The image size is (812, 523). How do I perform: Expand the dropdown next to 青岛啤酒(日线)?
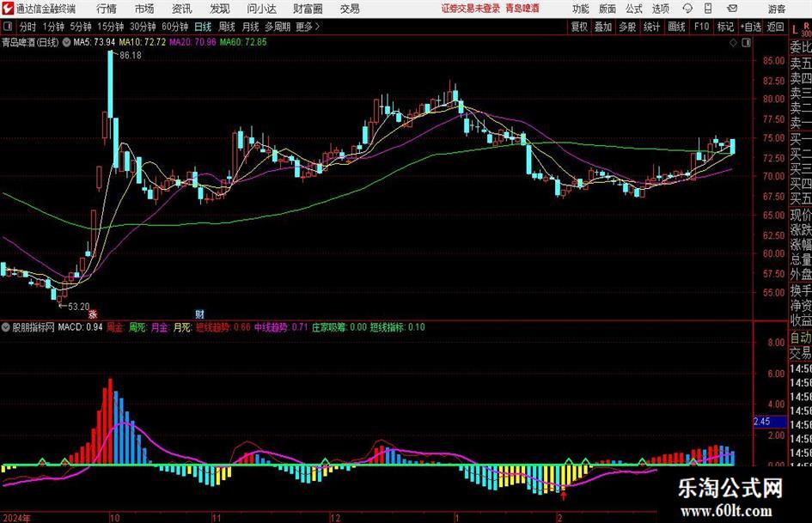tap(66, 42)
